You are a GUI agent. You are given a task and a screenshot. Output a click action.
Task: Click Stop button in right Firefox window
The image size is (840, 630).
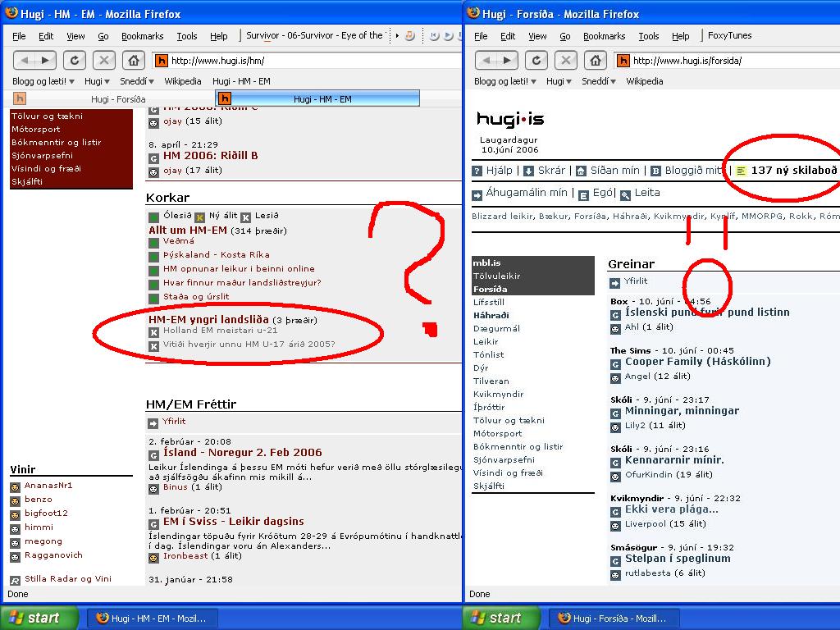[566, 61]
